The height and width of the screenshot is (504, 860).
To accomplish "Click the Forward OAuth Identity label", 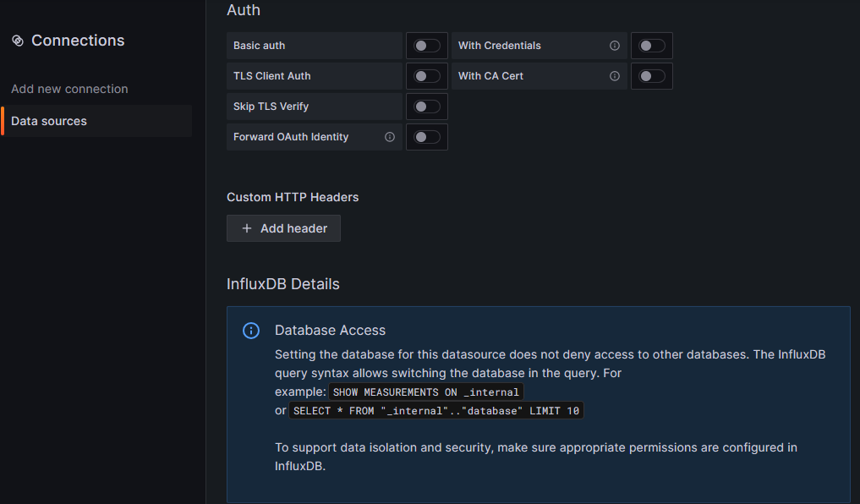I will [291, 137].
